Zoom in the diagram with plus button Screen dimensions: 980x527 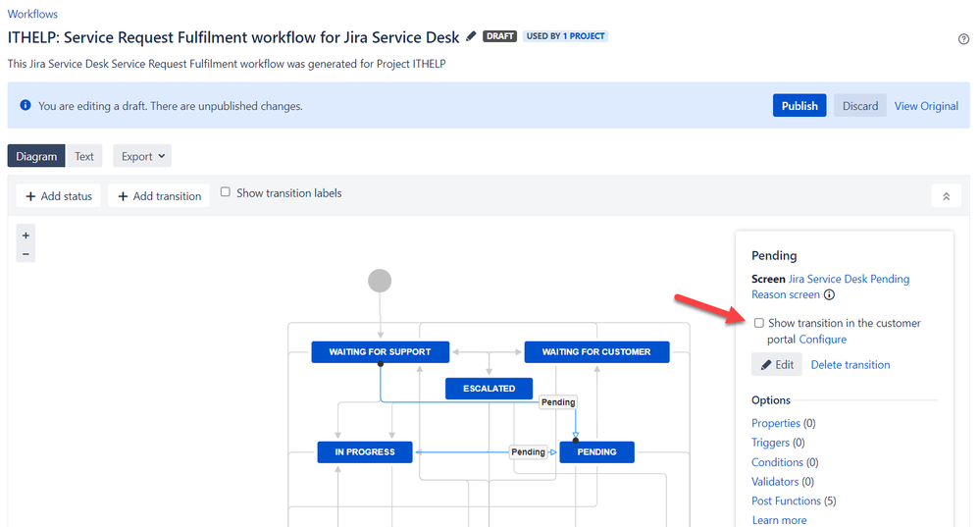26,236
